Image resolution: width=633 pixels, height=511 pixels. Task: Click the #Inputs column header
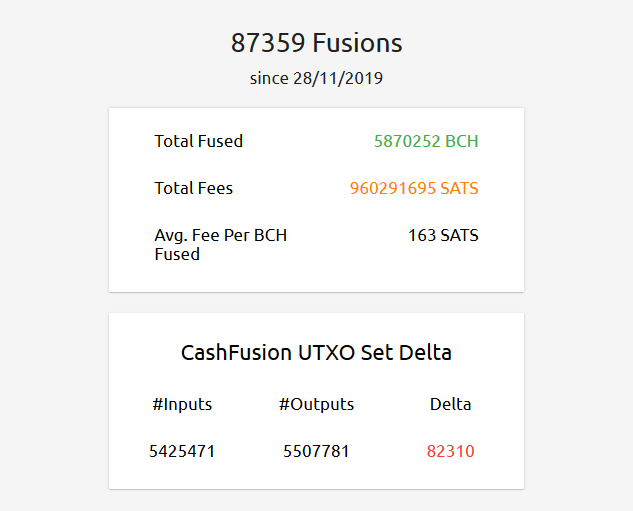click(x=182, y=404)
